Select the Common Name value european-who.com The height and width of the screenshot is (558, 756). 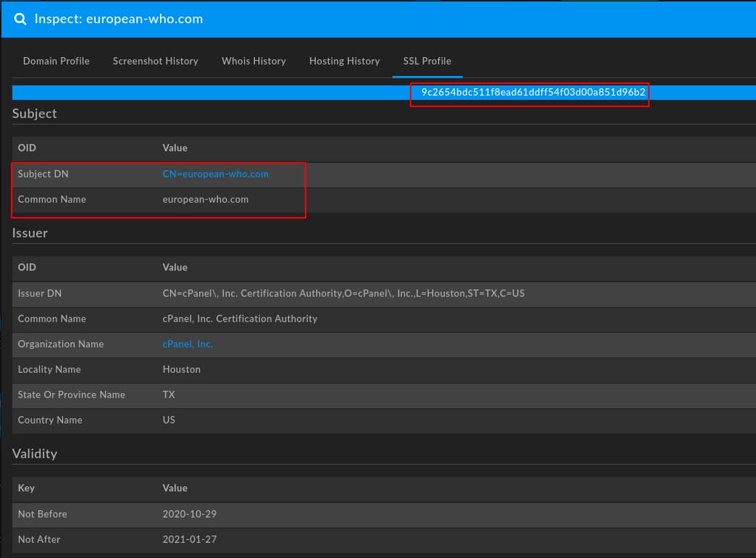pos(206,200)
